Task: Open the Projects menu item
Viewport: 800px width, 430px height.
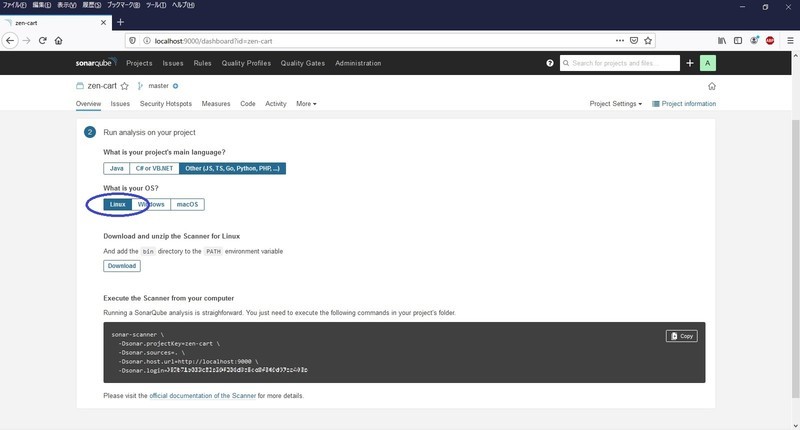Action: point(139,63)
